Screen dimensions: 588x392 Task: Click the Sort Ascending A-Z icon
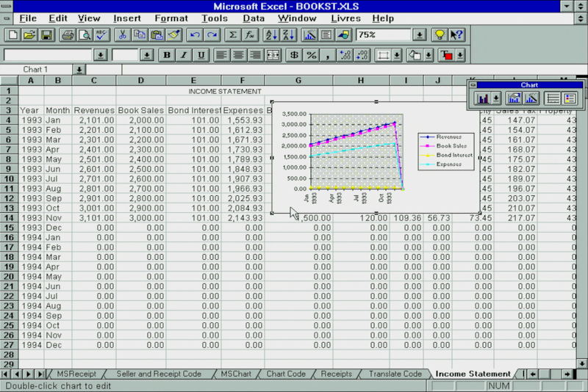271,35
